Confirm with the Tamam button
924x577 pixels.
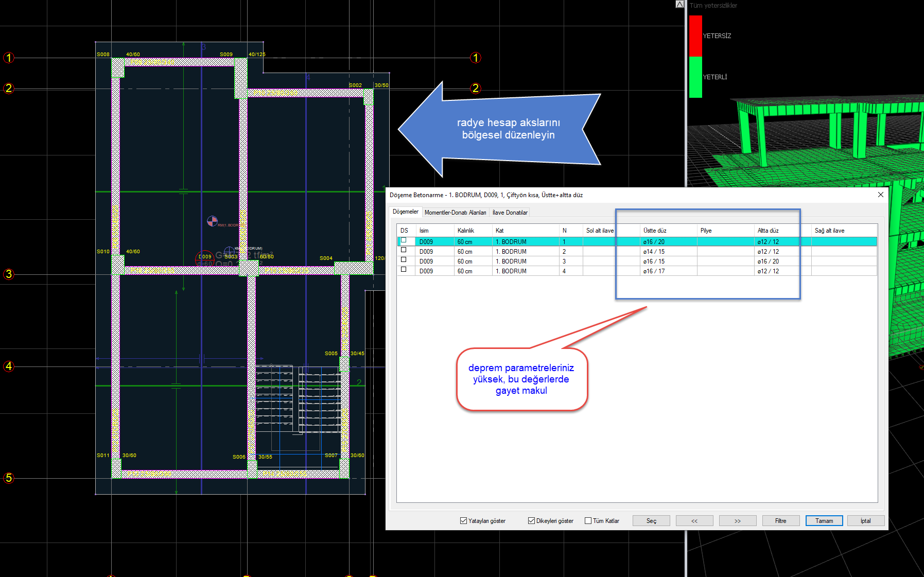pos(824,521)
